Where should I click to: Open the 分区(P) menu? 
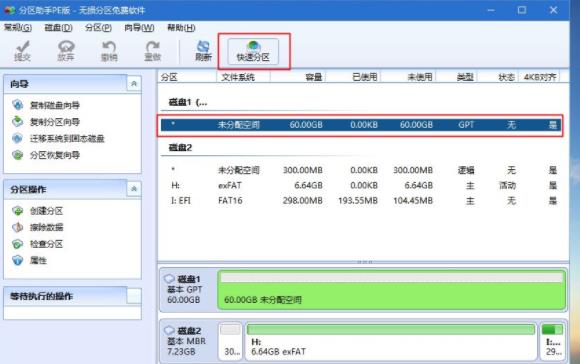click(98, 28)
